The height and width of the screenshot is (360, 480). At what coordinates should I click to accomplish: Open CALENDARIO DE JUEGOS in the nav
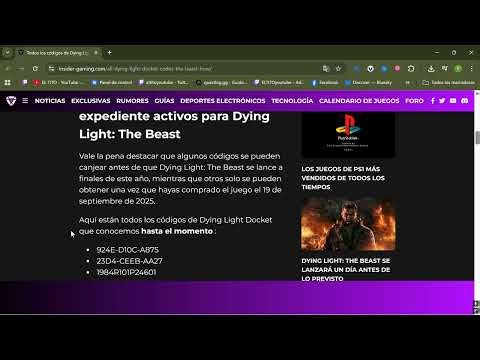(359, 101)
